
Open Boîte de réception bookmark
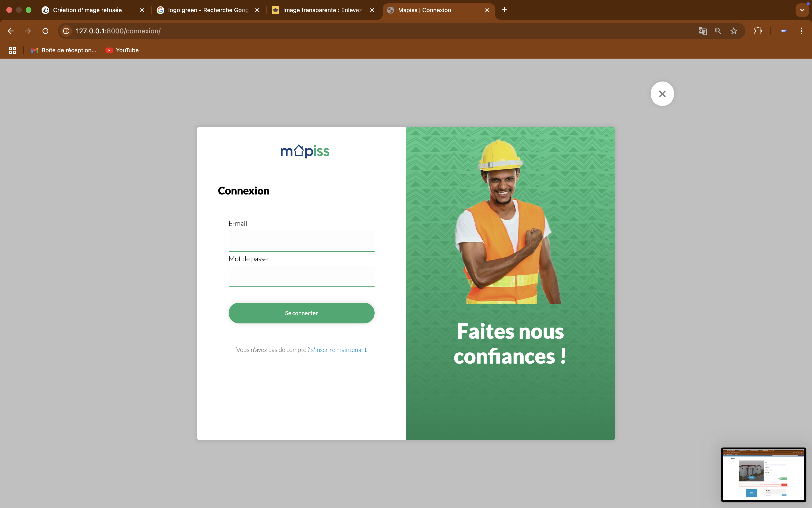[64, 50]
